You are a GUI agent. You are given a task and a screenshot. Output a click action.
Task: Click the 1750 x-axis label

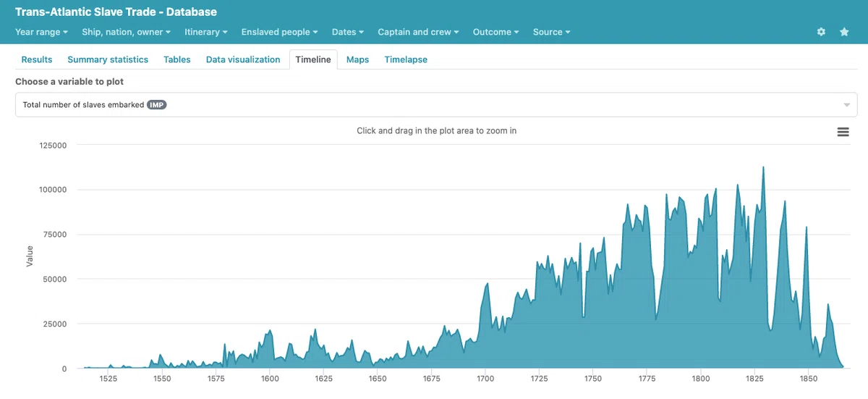592,379
